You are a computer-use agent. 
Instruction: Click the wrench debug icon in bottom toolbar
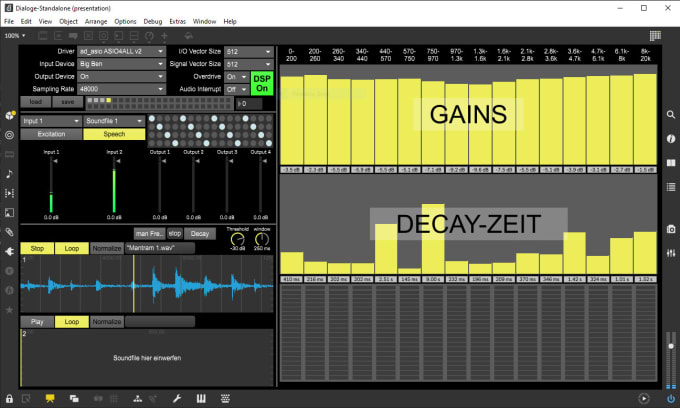pos(177,398)
